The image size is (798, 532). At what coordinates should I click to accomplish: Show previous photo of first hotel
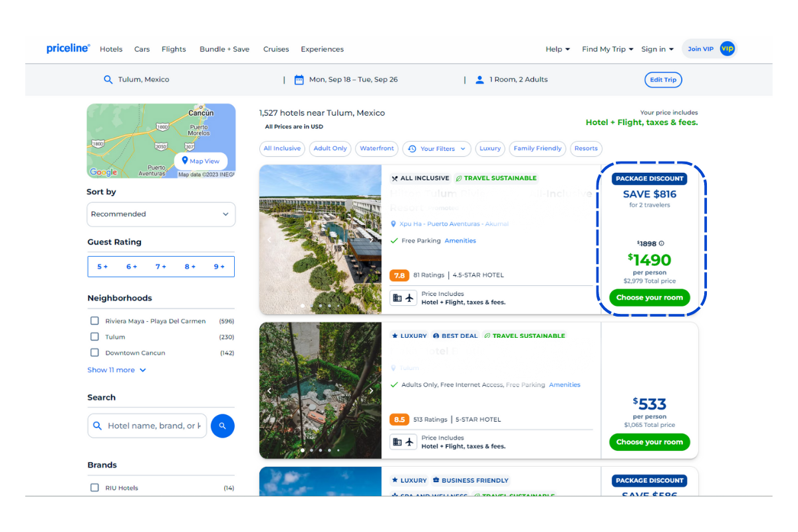point(269,239)
